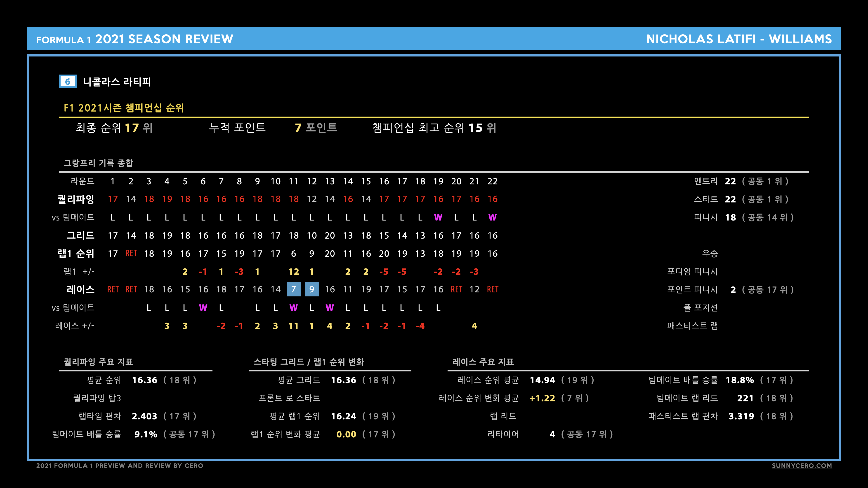Click the 패스티스트 랩 label in right column

692,326
